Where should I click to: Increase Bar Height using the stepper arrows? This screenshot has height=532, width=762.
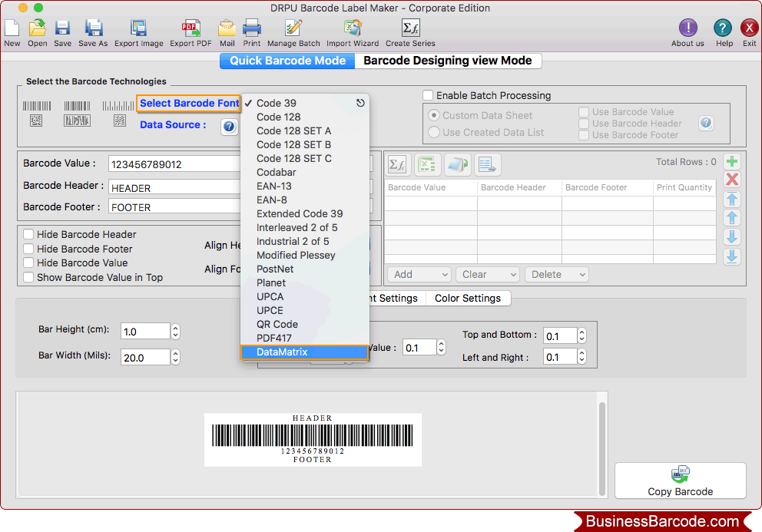(x=175, y=326)
